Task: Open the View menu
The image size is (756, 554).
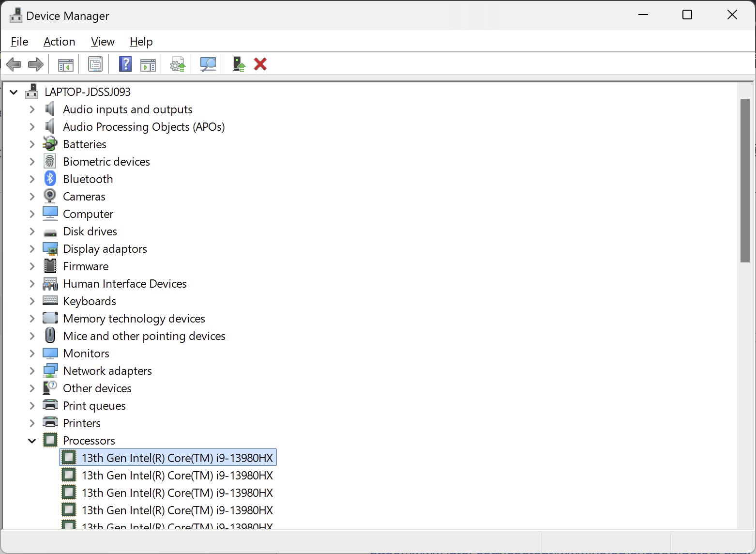Action: click(103, 42)
